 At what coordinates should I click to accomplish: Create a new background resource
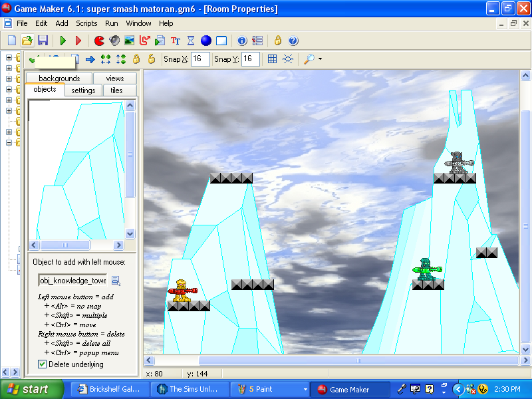tap(128, 40)
